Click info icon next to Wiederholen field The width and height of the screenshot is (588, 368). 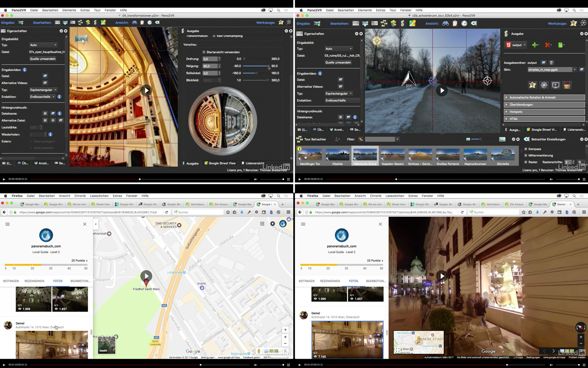coord(50,135)
